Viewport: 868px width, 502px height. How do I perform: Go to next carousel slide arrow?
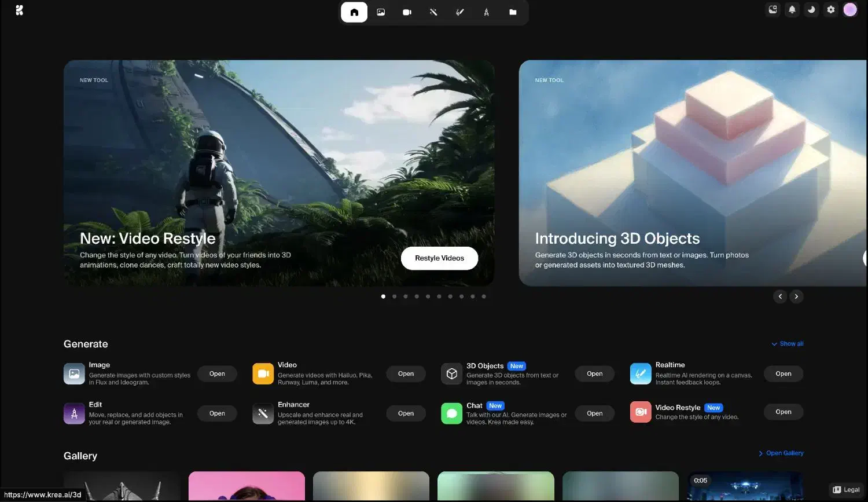796,296
